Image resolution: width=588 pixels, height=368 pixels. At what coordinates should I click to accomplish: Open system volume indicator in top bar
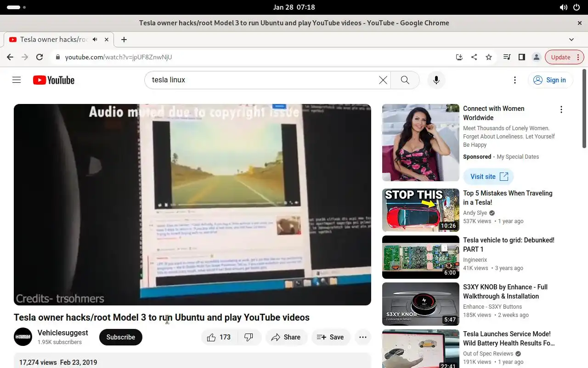click(564, 7)
